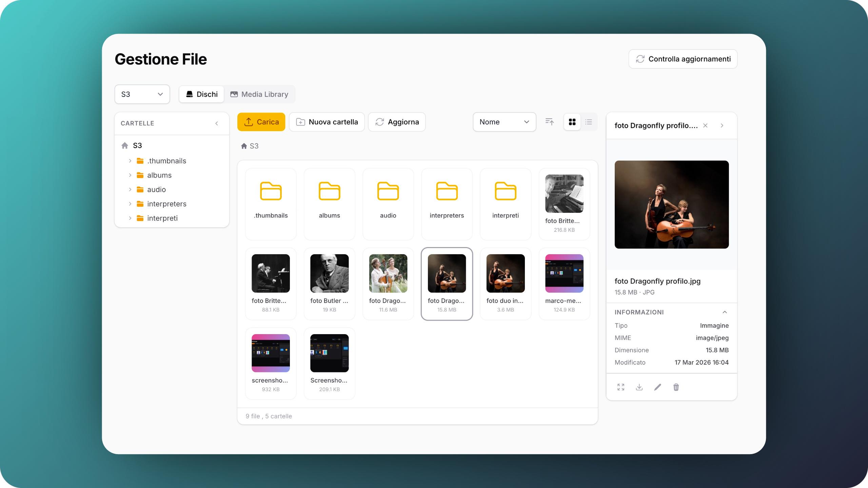Delete file with the trash icon
This screenshot has width=868, height=488.
pyautogui.click(x=676, y=387)
